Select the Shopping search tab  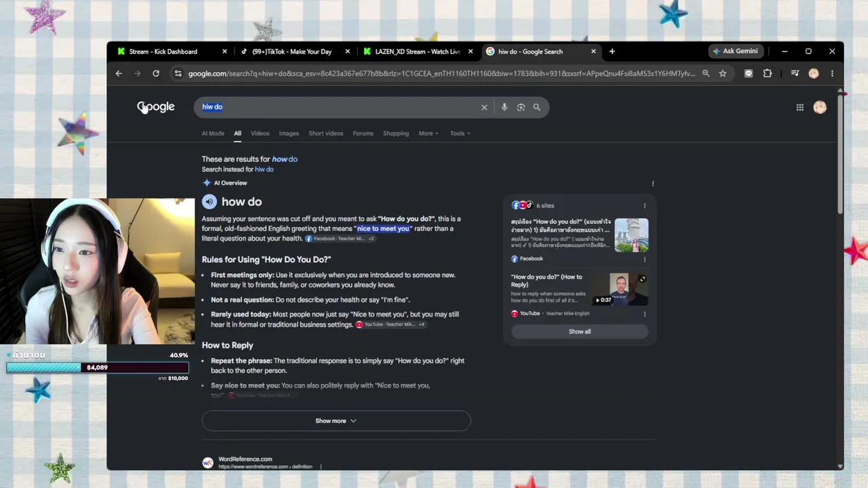pos(396,134)
